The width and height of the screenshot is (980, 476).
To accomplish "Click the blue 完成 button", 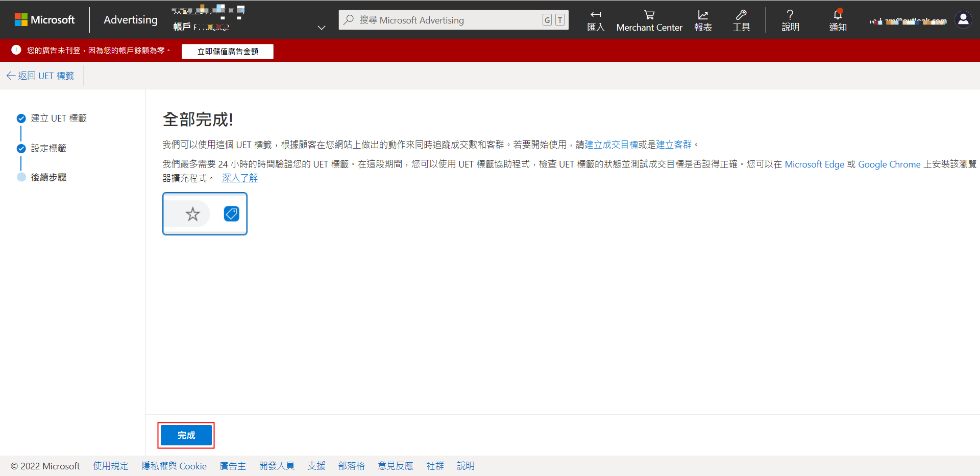I will tap(186, 435).
